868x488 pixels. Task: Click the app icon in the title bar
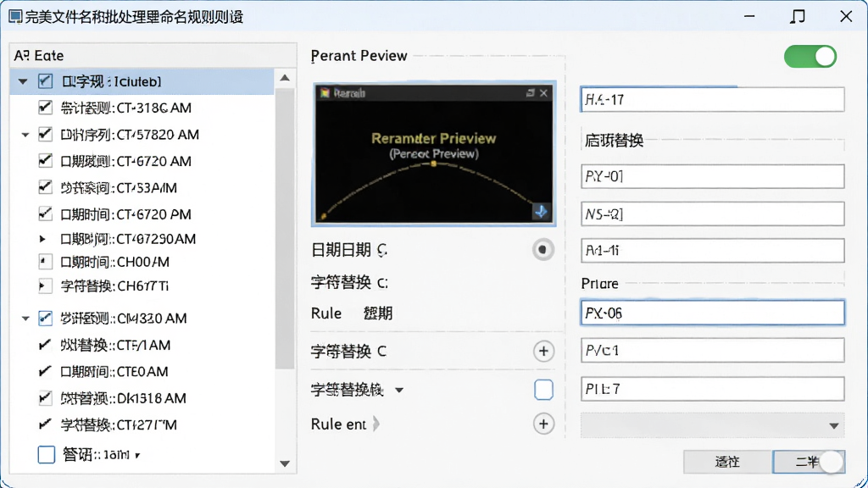click(x=15, y=17)
